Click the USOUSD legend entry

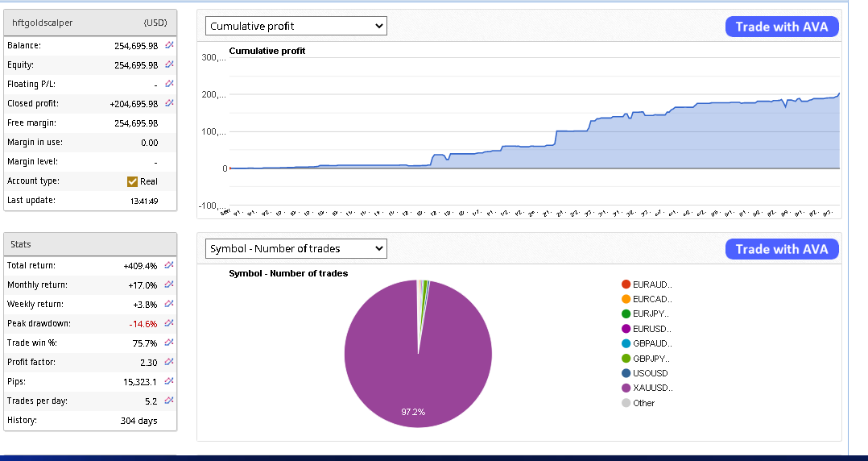click(x=650, y=373)
